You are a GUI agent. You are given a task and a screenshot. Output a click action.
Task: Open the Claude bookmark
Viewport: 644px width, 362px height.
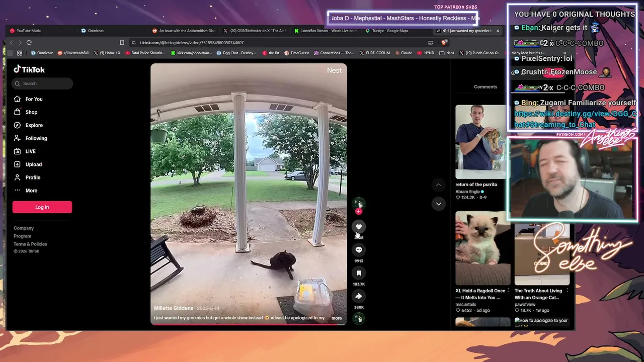pos(403,53)
